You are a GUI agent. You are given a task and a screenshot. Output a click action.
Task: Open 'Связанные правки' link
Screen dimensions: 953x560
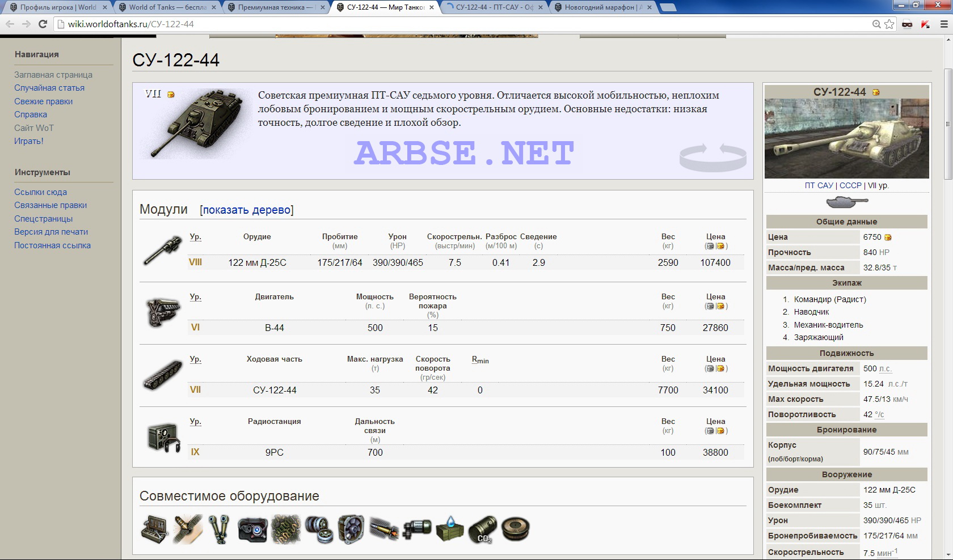point(50,205)
